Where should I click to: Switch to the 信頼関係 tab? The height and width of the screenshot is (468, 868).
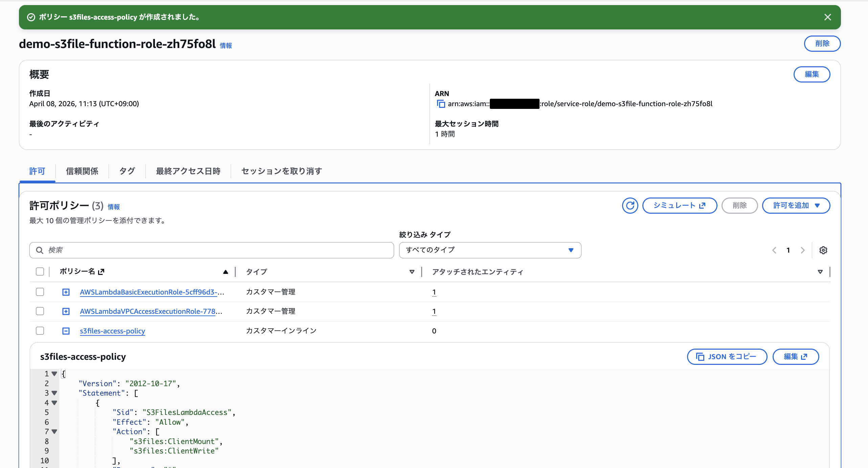pos(82,171)
